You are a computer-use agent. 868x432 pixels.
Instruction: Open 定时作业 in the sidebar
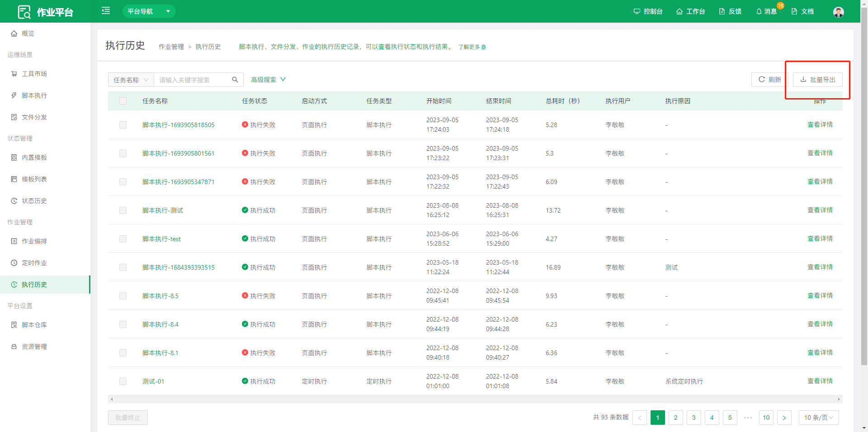pyautogui.click(x=45, y=263)
